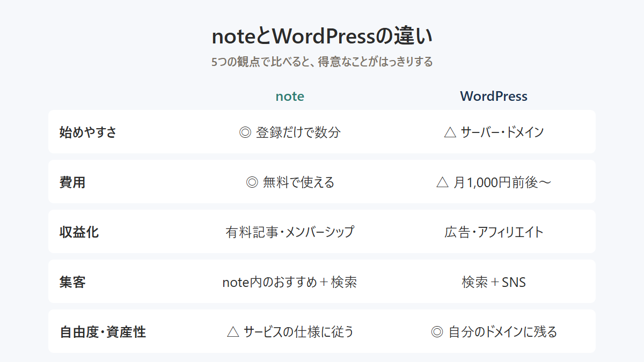The width and height of the screenshot is (644, 362).
Task: Select the "WordPress" column header
Action: coord(494,97)
